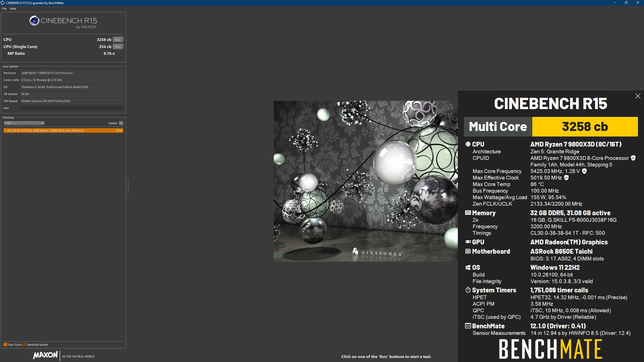The image size is (644, 362).
Task: Click the CB Version 64 Bit field
Action: click(x=72, y=94)
